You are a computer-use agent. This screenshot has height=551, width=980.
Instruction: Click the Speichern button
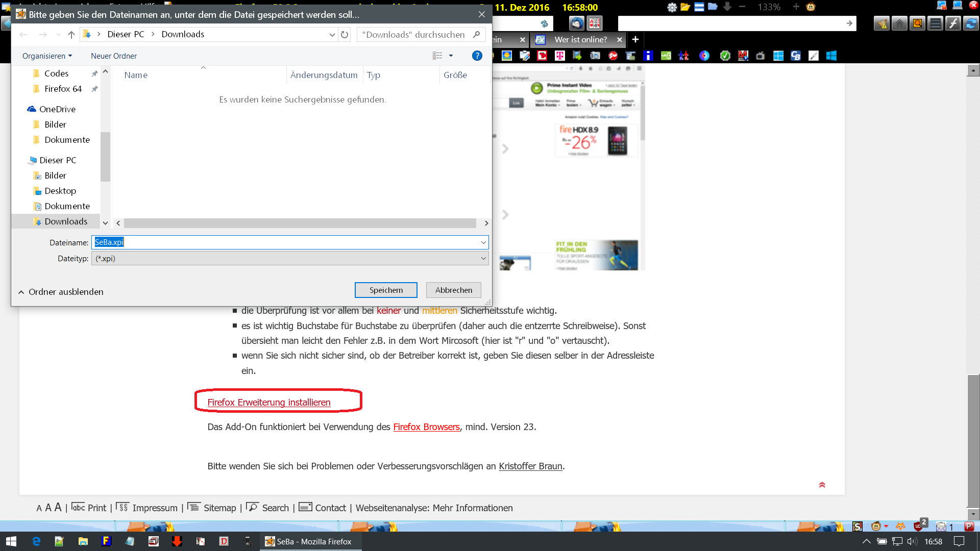(386, 290)
